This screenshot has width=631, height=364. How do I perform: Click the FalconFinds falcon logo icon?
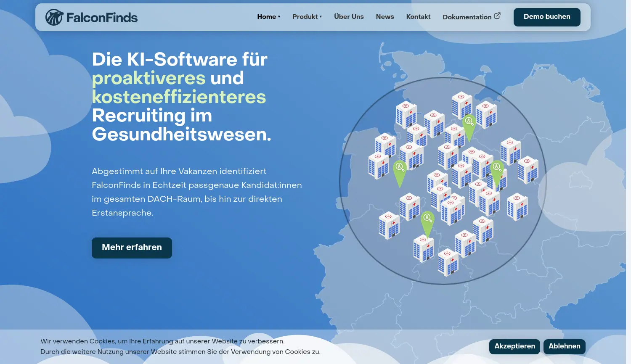pos(54,17)
